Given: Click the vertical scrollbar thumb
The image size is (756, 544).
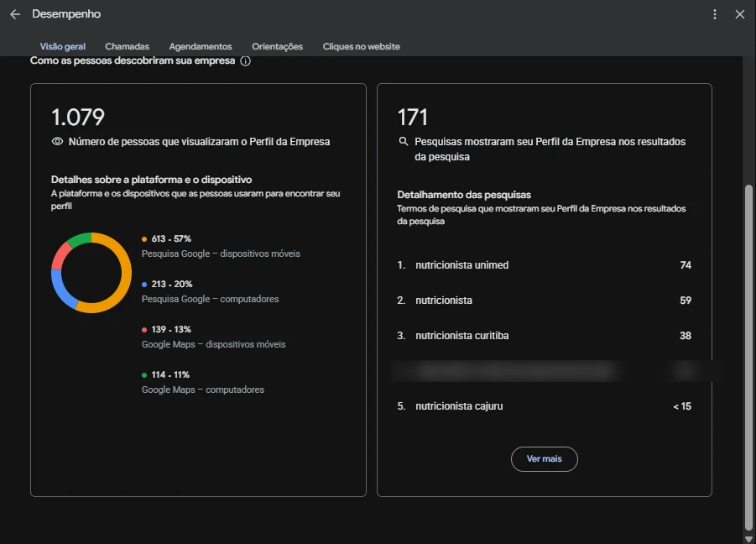Looking at the screenshot, I should click(x=748, y=357).
